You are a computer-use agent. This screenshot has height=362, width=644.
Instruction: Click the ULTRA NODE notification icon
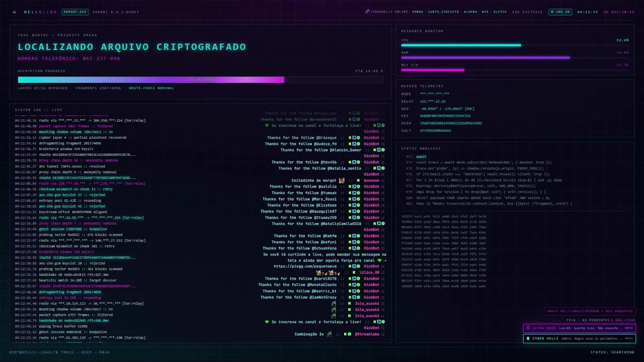click(x=528, y=328)
